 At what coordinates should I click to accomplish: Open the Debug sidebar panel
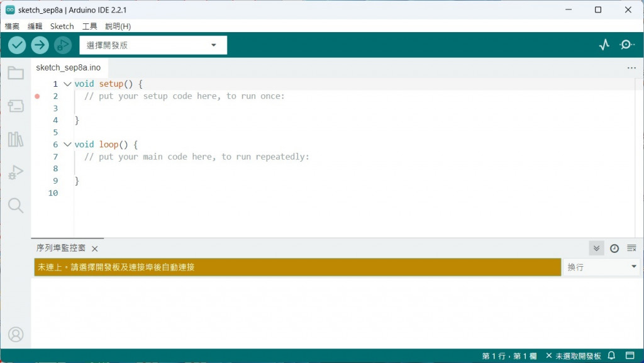[x=16, y=172]
